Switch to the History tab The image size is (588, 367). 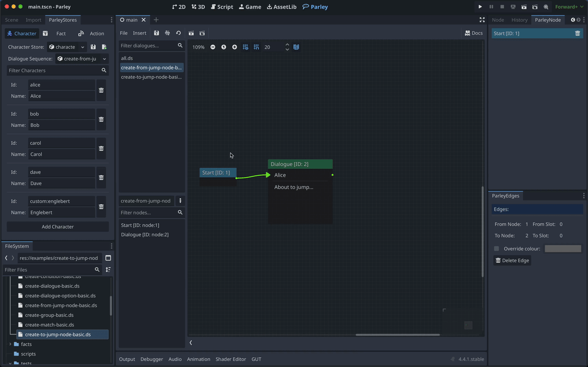coord(519,20)
